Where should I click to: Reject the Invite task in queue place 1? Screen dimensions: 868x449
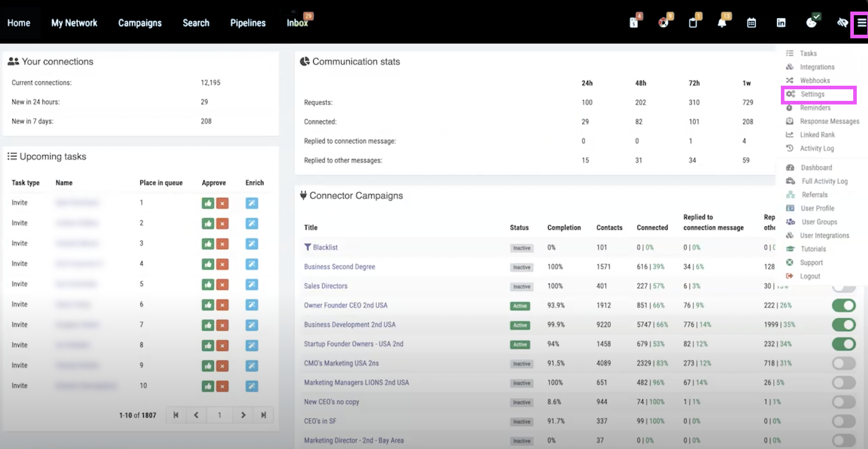coord(222,203)
